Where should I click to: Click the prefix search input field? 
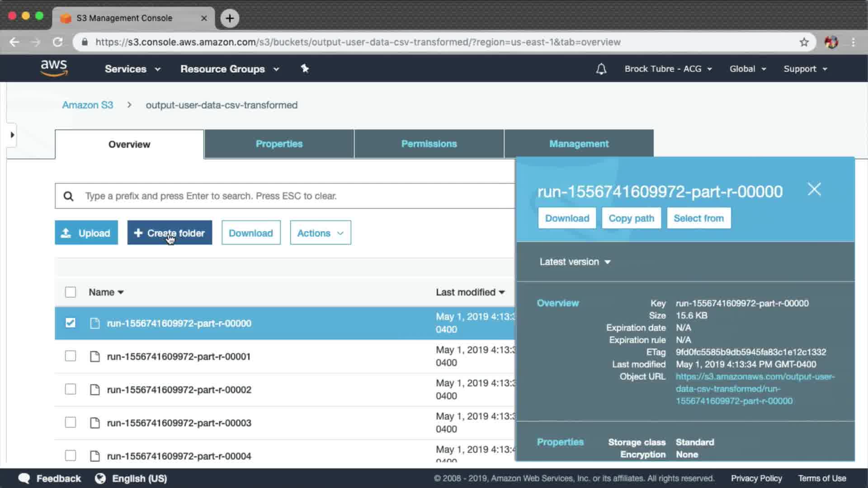(289, 196)
